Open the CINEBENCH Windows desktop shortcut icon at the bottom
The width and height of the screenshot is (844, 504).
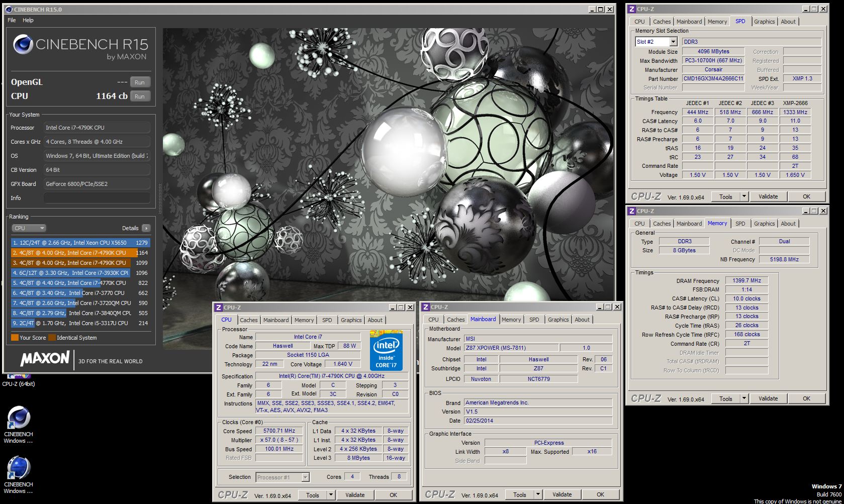coord(19,474)
